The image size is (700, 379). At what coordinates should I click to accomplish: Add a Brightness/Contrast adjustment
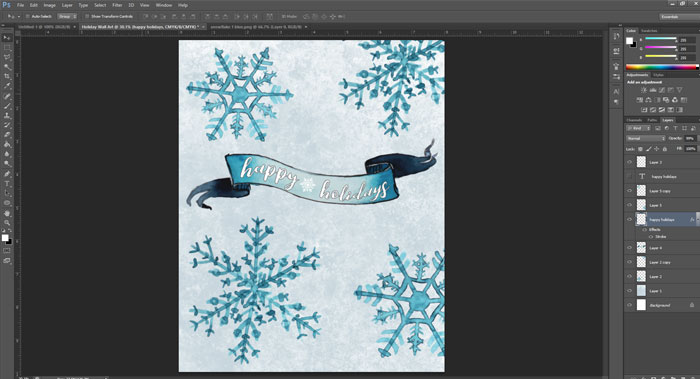644,90
